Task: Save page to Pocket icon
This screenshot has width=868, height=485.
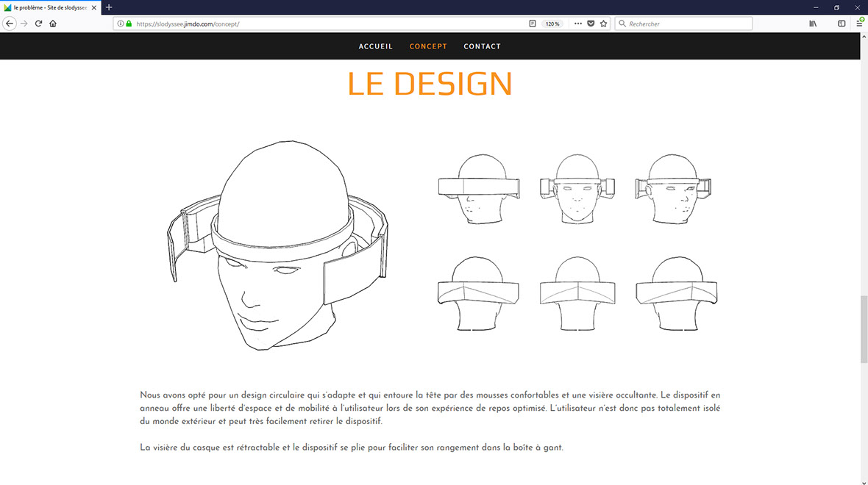Action: click(591, 24)
